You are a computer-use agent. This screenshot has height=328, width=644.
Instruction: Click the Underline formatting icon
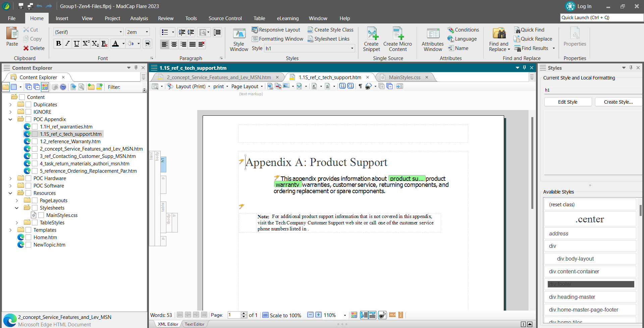coord(77,44)
